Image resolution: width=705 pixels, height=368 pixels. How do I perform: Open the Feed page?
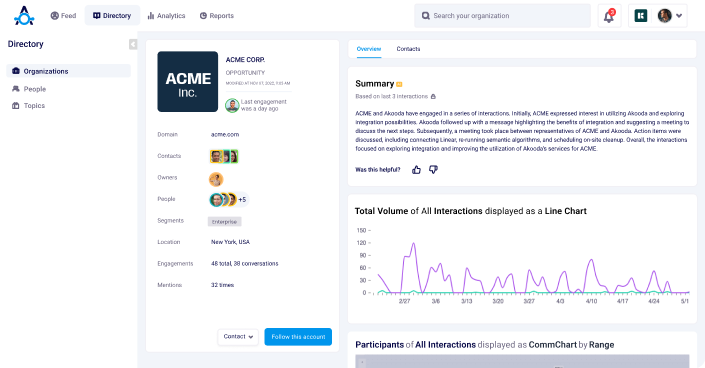(63, 16)
